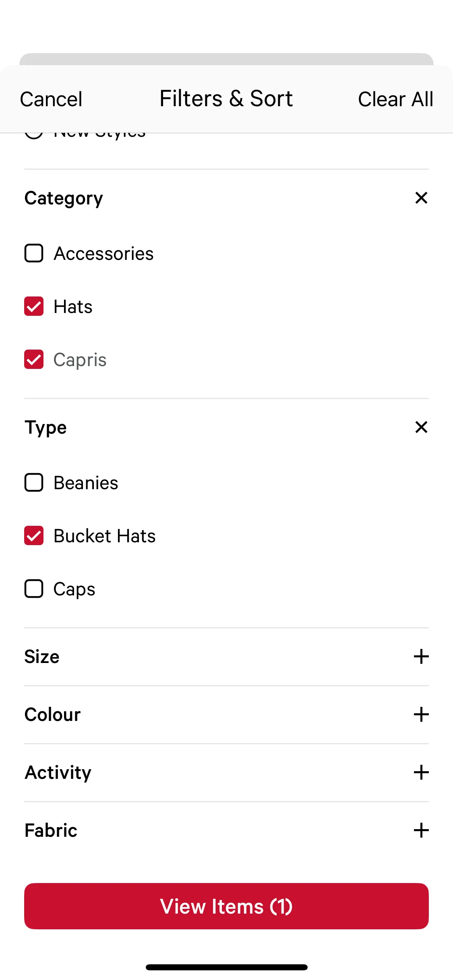Uncheck the Capris category checkbox

(x=34, y=360)
